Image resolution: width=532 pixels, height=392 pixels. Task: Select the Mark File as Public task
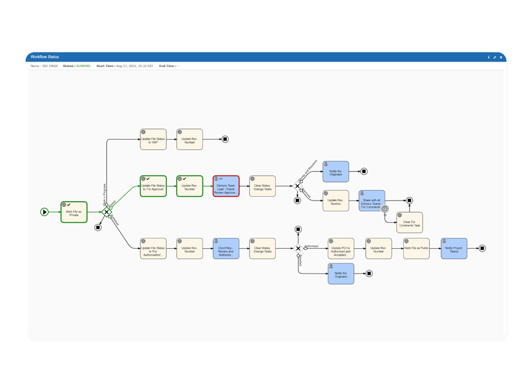click(417, 248)
